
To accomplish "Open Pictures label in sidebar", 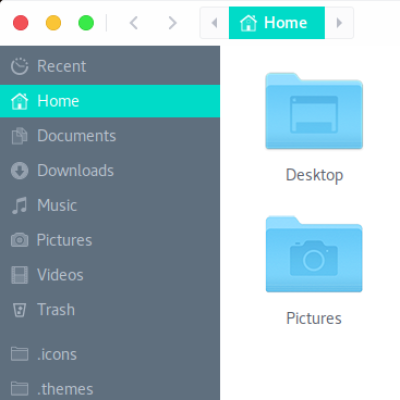I will click(64, 240).
